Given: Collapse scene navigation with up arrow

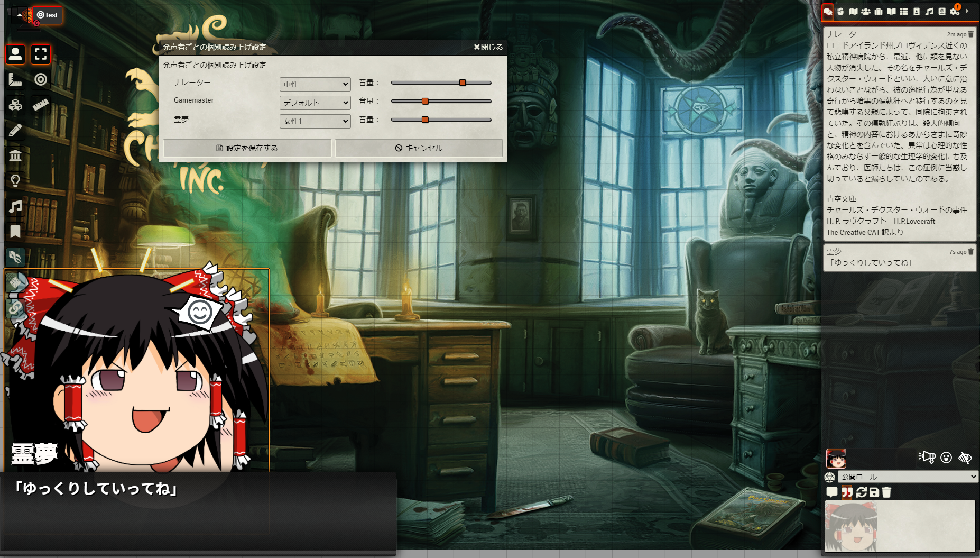Looking at the screenshot, I should click(20, 15).
